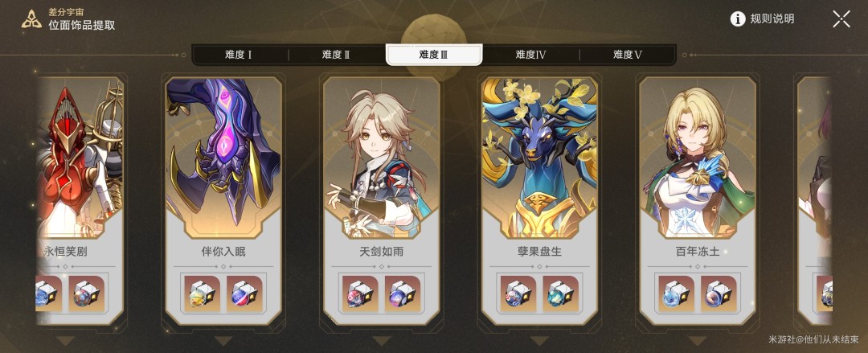
Task: Select right ornament box under 百年冻土
Action: (x=719, y=293)
